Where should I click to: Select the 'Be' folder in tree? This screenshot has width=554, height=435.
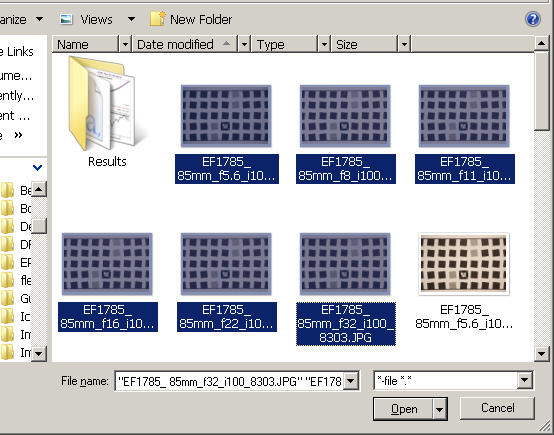click(16, 190)
